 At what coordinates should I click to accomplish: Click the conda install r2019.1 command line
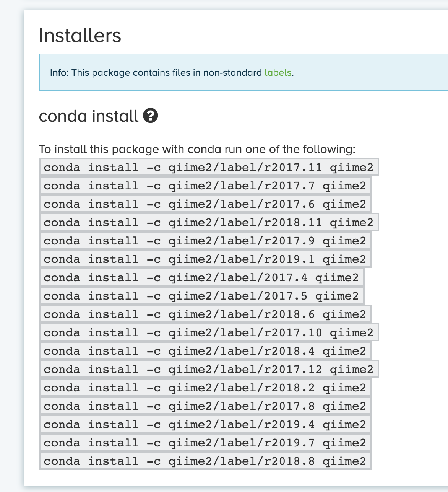(x=205, y=259)
